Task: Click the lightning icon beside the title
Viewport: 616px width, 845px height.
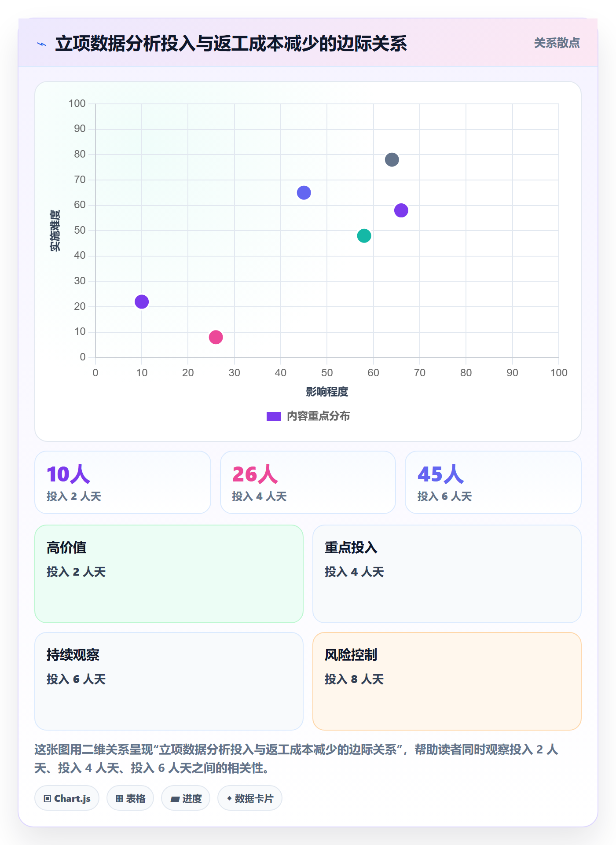Action: 42,44
